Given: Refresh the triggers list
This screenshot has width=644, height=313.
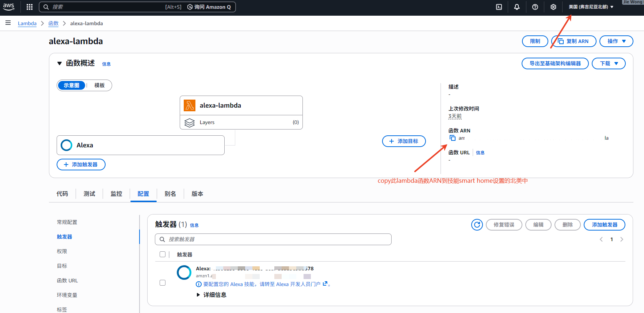Looking at the screenshot, I should point(477,225).
